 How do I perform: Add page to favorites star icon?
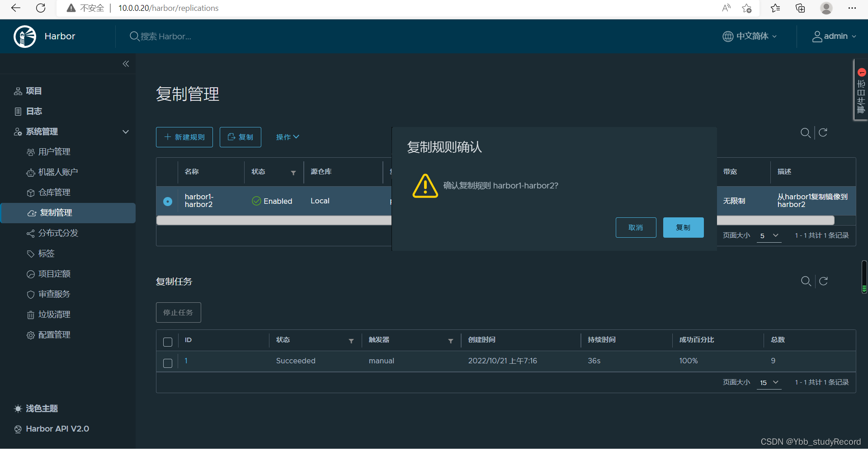pos(747,8)
